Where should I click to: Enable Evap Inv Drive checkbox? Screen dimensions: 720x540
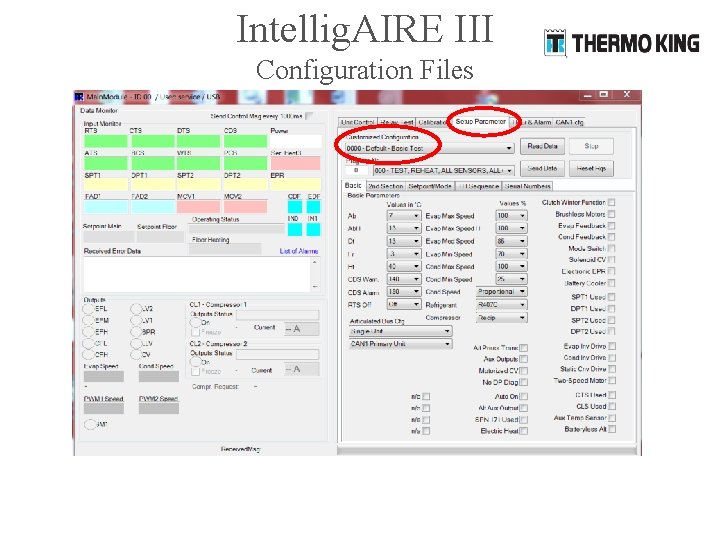(612, 346)
